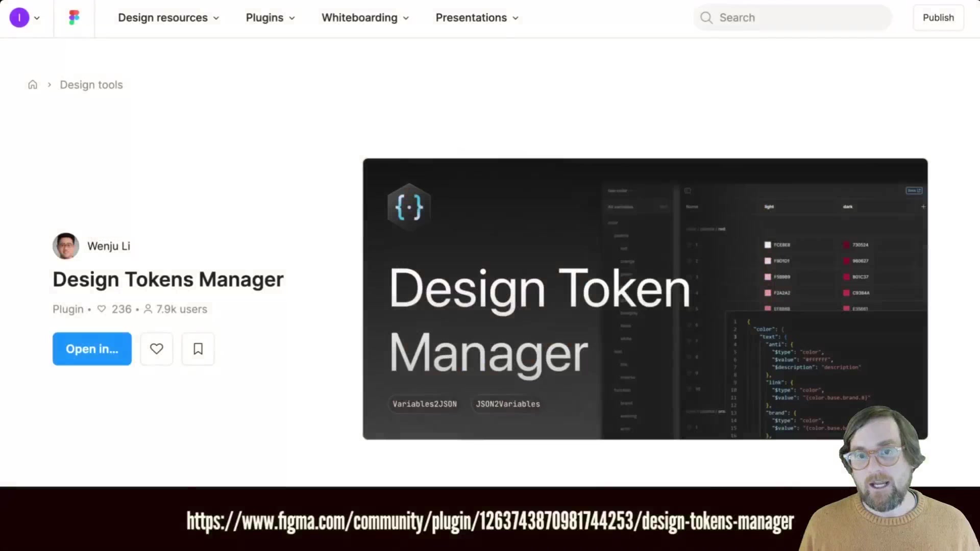This screenshot has width=980, height=551.
Task: Click the purple user avatar icon
Action: 19,18
